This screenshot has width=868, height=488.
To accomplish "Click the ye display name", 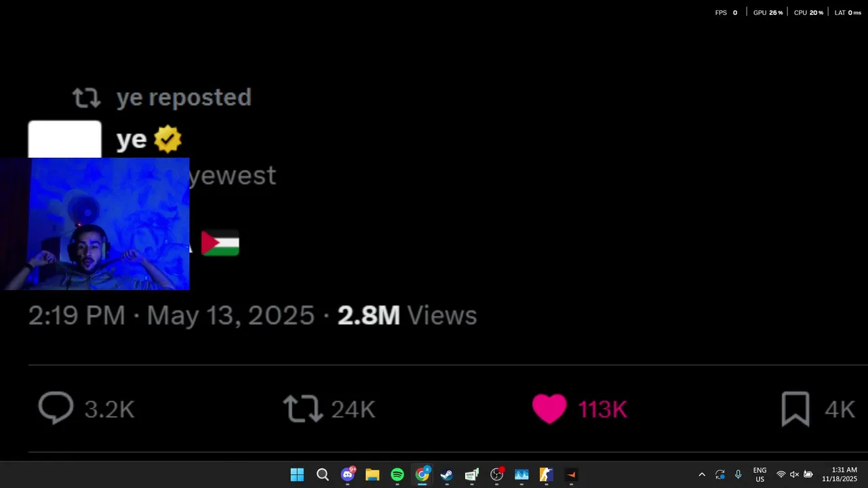I will [132, 140].
